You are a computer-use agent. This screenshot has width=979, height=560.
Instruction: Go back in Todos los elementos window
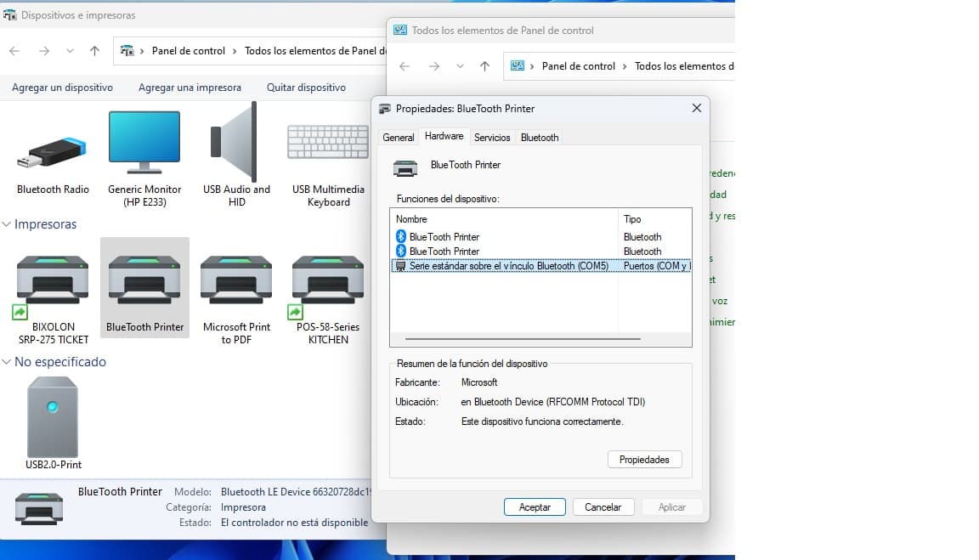coord(405,66)
